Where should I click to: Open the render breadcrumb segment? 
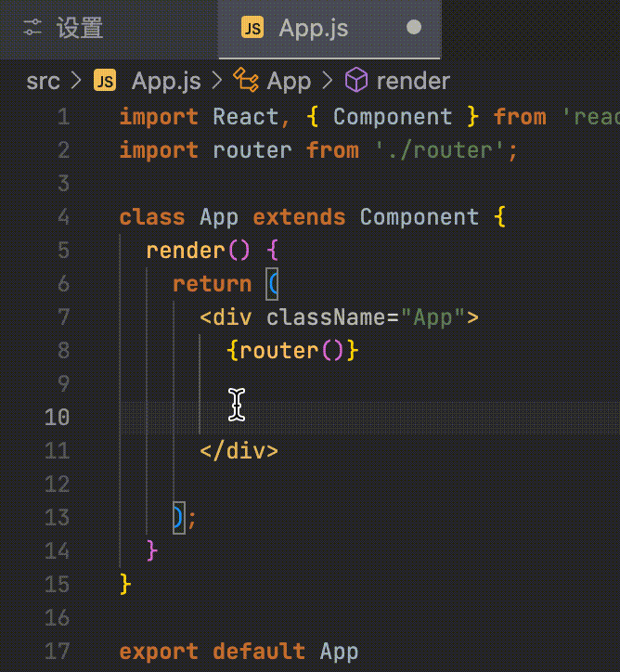coord(413,81)
